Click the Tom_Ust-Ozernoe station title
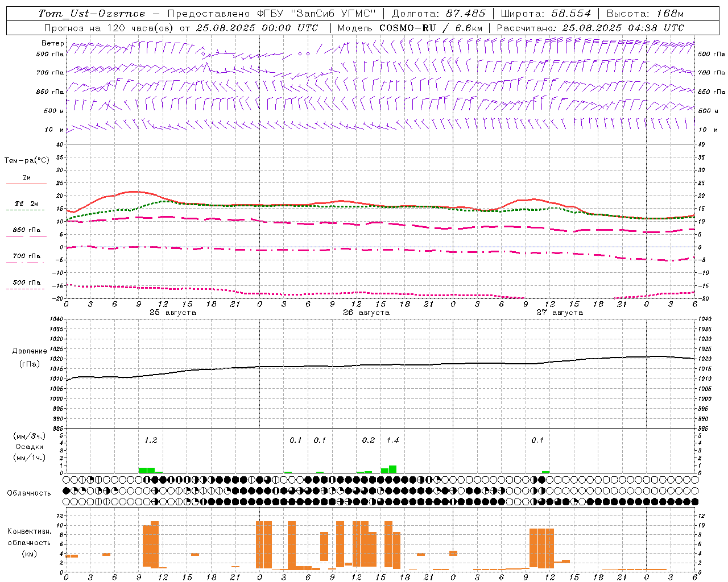The height and width of the screenshot is (582, 728). tap(92, 14)
